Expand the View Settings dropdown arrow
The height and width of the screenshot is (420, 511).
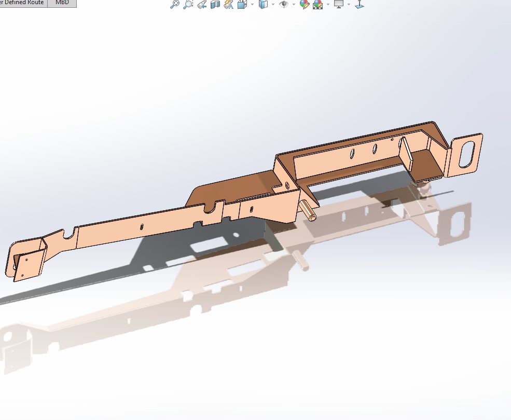pyautogui.click(x=349, y=4)
